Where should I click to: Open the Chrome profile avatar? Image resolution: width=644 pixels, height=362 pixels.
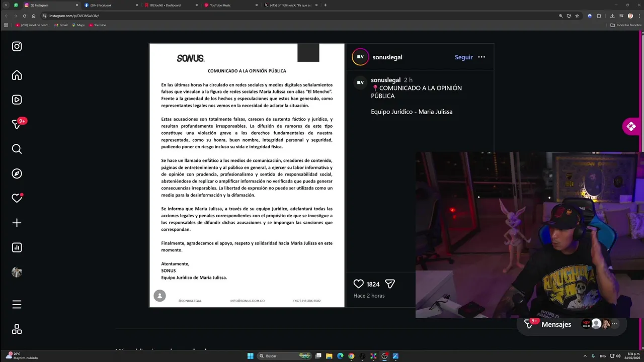630,16
